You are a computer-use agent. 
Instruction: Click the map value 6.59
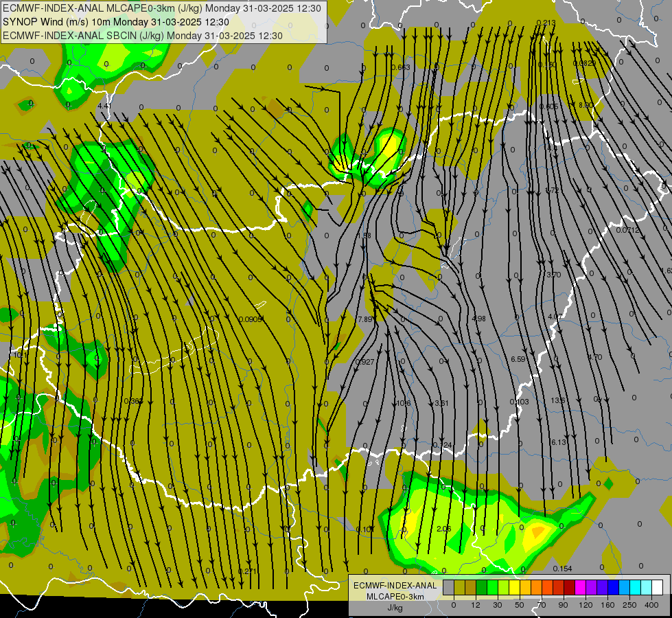tap(518, 359)
